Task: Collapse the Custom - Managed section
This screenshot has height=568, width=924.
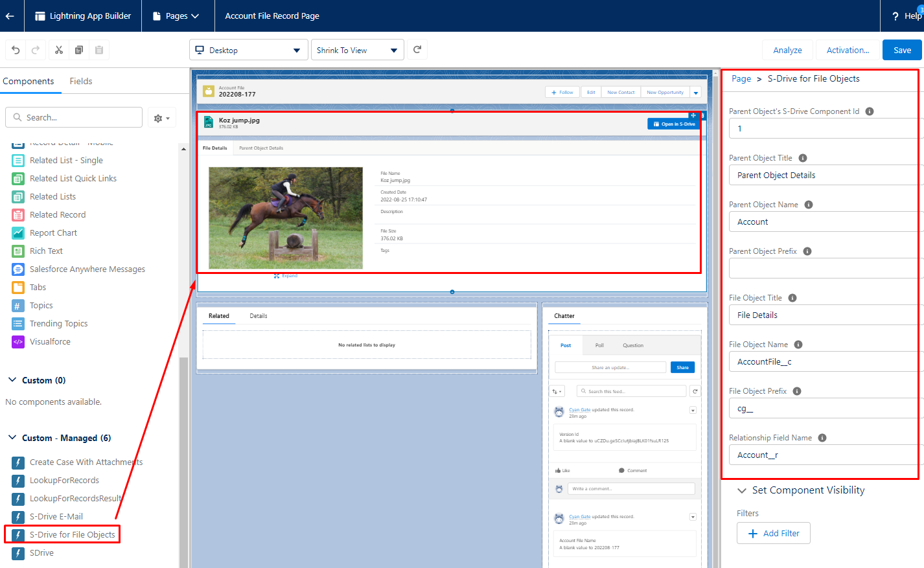Action: click(12, 438)
